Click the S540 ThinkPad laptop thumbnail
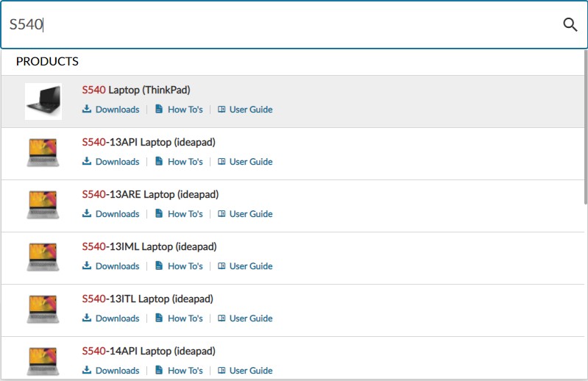This screenshot has width=588, height=381. pos(43,102)
